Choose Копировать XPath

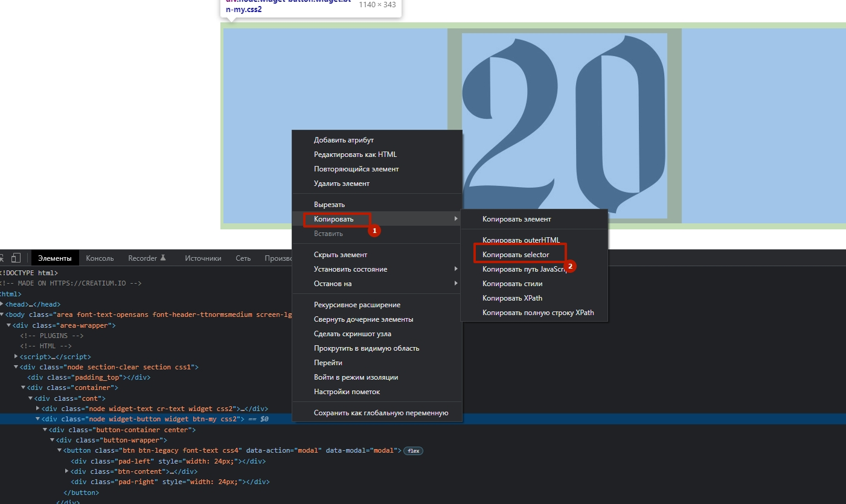[x=534, y=298]
